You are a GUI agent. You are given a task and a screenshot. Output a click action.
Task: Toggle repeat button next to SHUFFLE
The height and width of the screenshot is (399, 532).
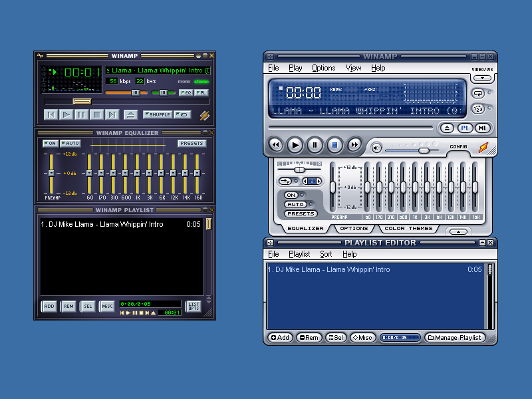(x=182, y=114)
